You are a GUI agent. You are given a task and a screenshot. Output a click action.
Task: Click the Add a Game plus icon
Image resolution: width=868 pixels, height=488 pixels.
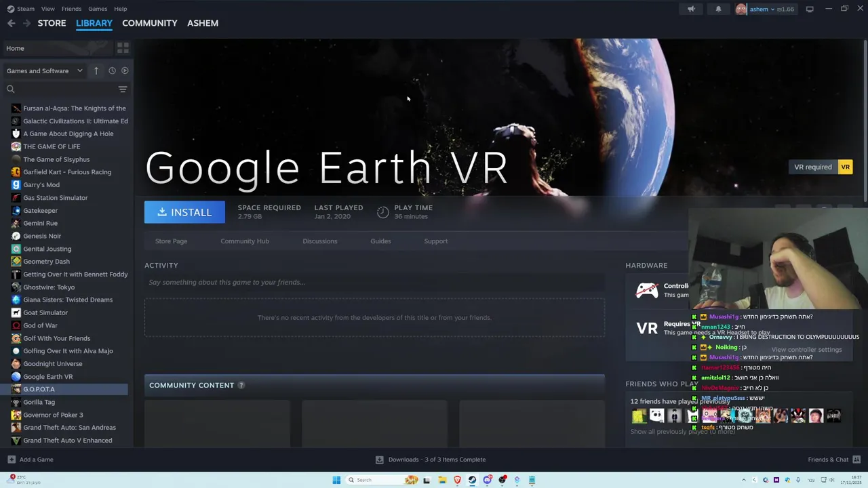click(12, 460)
